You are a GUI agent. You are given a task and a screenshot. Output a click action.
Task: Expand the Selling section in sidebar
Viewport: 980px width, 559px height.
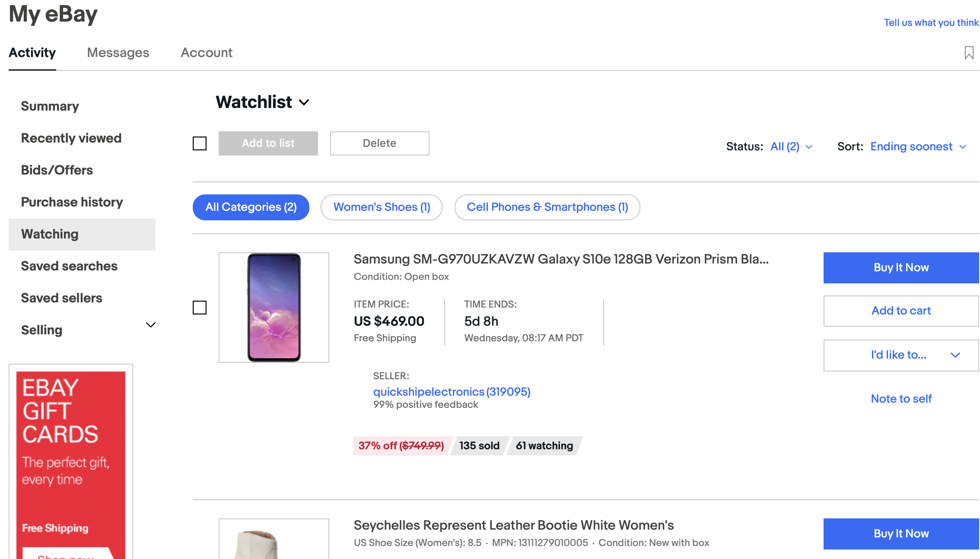[x=150, y=325]
